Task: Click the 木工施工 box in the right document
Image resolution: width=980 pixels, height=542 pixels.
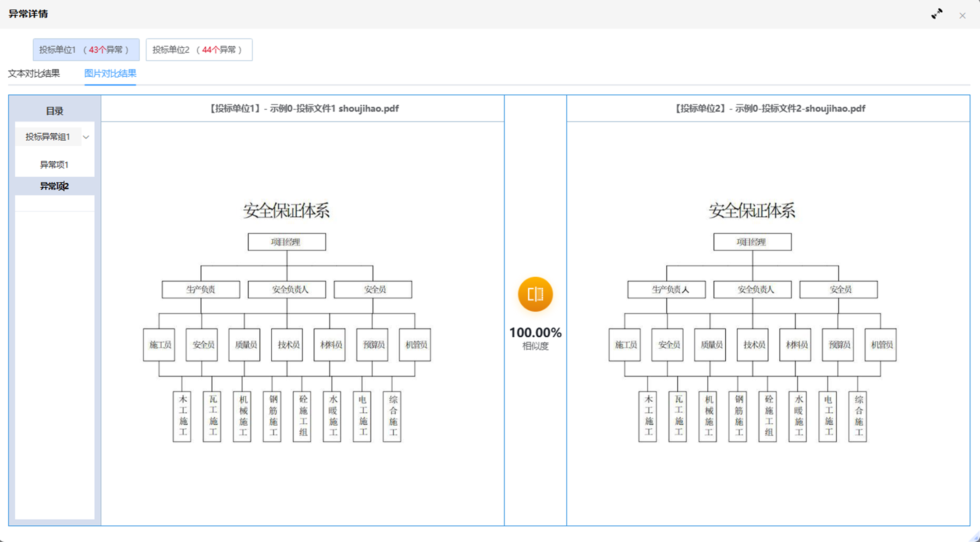Action: coord(647,417)
